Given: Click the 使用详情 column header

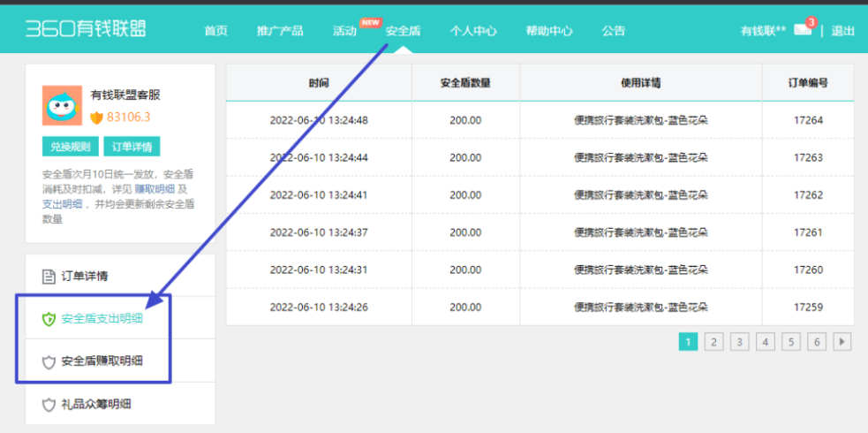Looking at the screenshot, I should click(641, 83).
